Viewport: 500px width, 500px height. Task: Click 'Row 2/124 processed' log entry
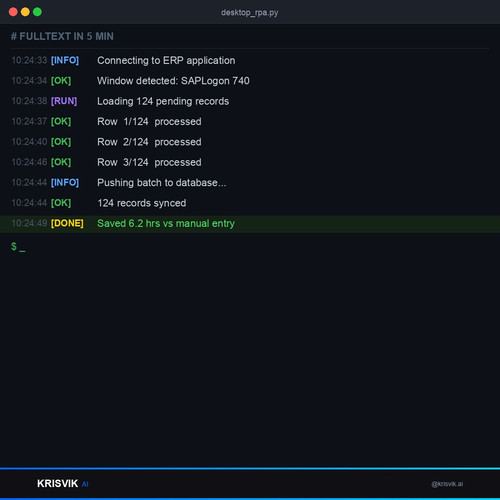pos(149,142)
